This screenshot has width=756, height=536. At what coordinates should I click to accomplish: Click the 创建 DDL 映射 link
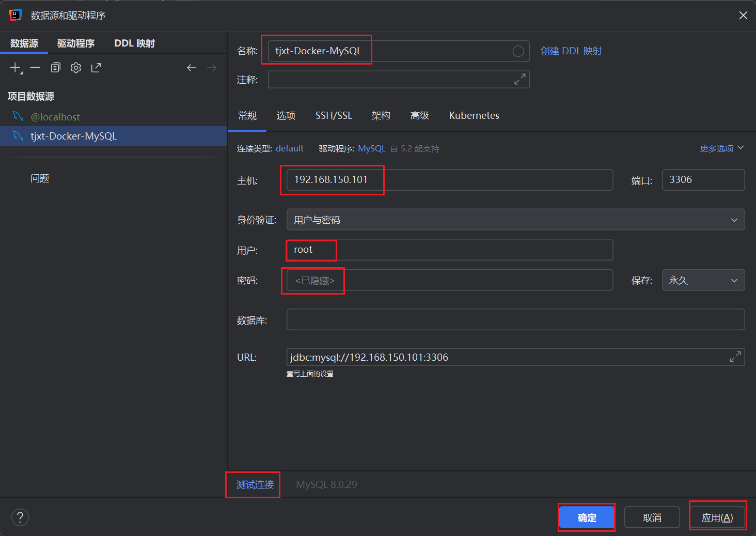[x=571, y=51]
